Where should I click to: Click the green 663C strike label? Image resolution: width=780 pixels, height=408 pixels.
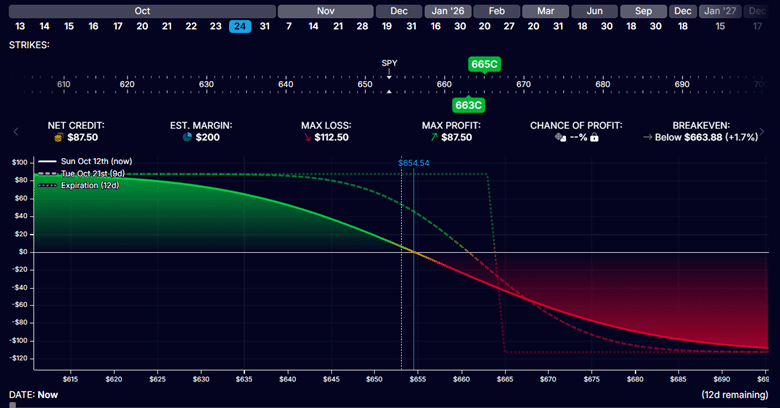pyautogui.click(x=468, y=104)
